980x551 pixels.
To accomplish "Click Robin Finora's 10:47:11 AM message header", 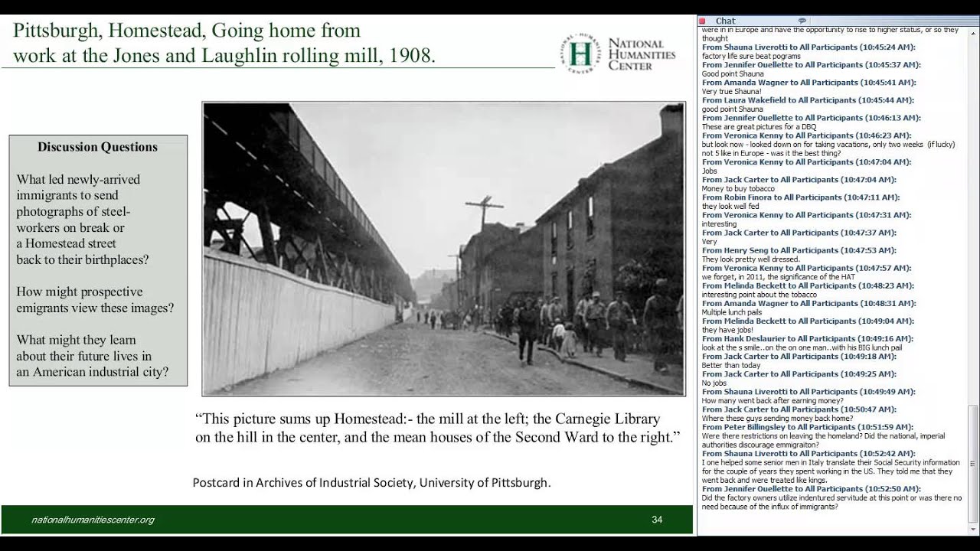I will coord(801,197).
